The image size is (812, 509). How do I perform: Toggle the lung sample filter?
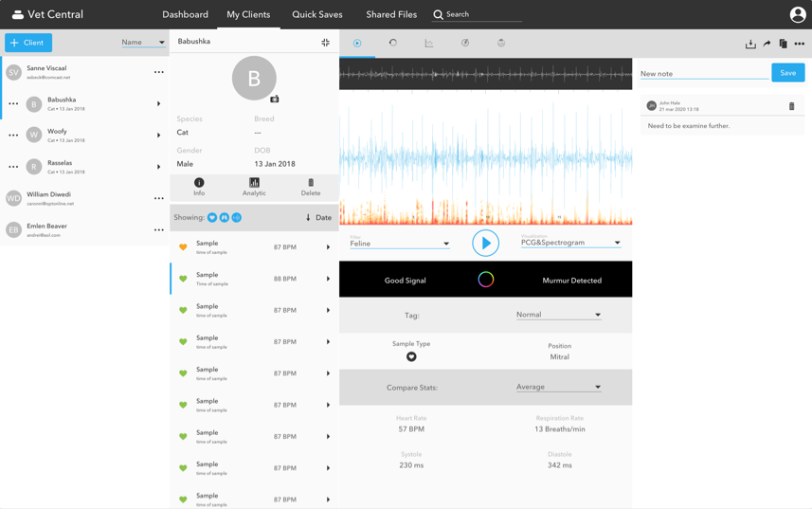(225, 218)
